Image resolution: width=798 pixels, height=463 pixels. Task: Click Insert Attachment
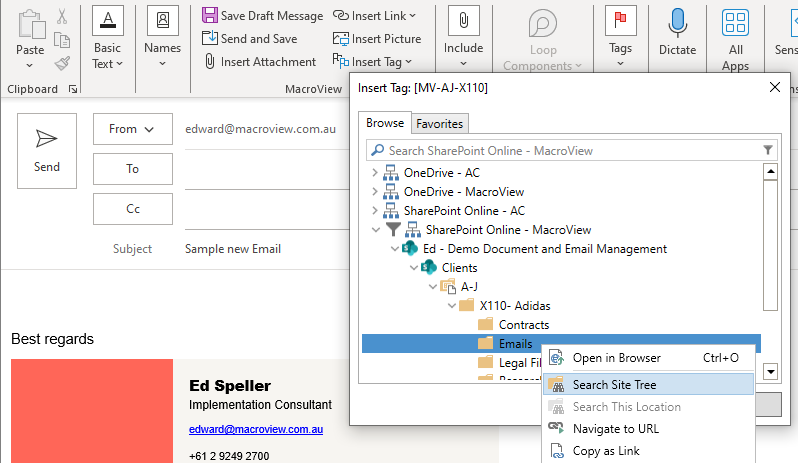pyautogui.click(x=260, y=62)
